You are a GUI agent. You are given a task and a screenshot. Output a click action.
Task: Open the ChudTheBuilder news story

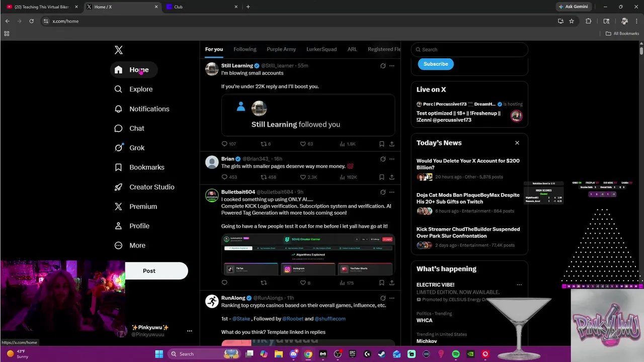click(x=469, y=237)
